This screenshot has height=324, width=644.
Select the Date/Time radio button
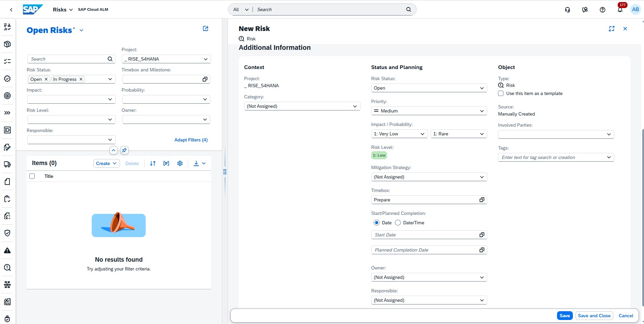(x=398, y=223)
